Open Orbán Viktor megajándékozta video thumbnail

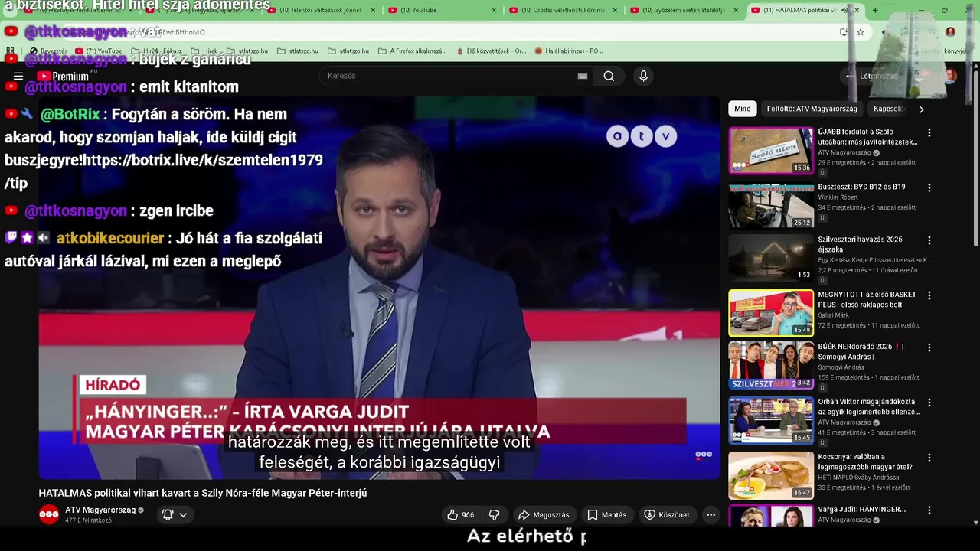point(771,420)
